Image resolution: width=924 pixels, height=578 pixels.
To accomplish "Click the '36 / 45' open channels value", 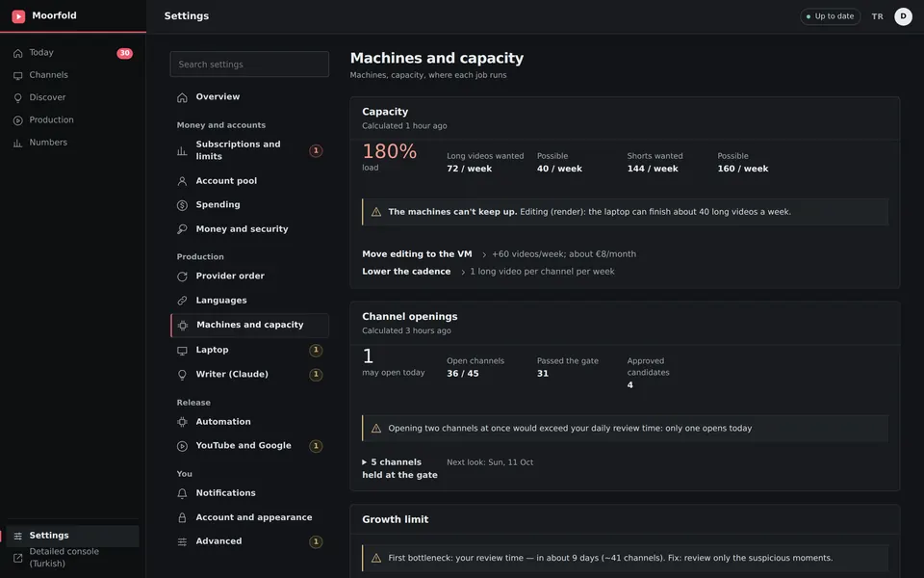I will pyautogui.click(x=463, y=374).
